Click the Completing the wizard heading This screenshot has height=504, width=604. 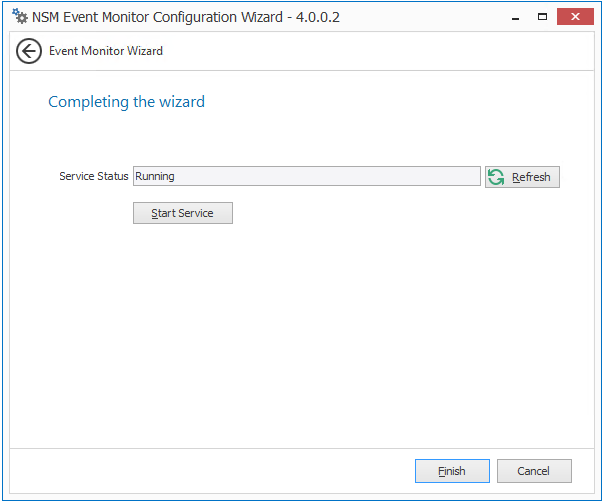[126, 102]
